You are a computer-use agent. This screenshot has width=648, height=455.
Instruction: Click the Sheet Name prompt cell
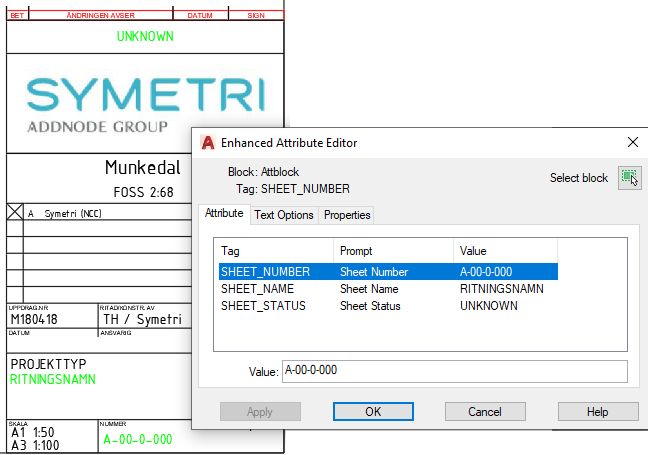click(369, 289)
